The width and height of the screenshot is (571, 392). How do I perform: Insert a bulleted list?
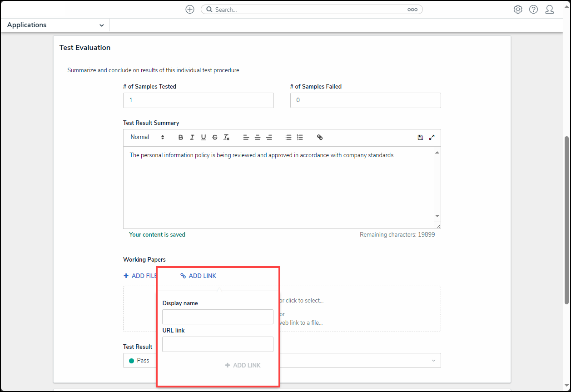pyautogui.click(x=288, y=137)
